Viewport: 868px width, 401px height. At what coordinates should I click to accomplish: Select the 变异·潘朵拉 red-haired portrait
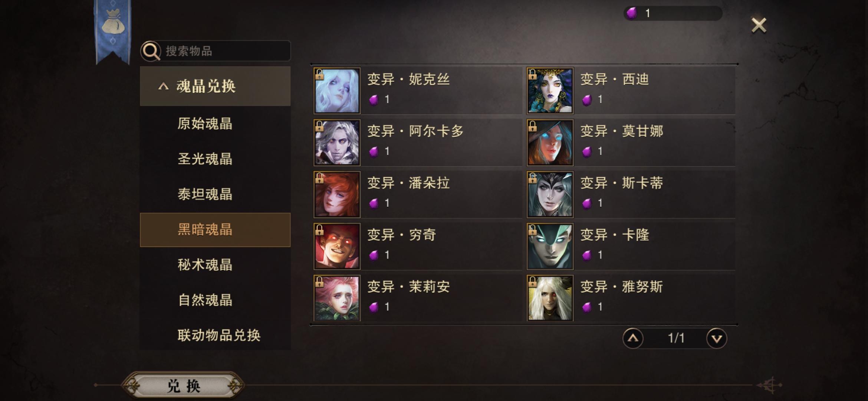coord(337,195)
